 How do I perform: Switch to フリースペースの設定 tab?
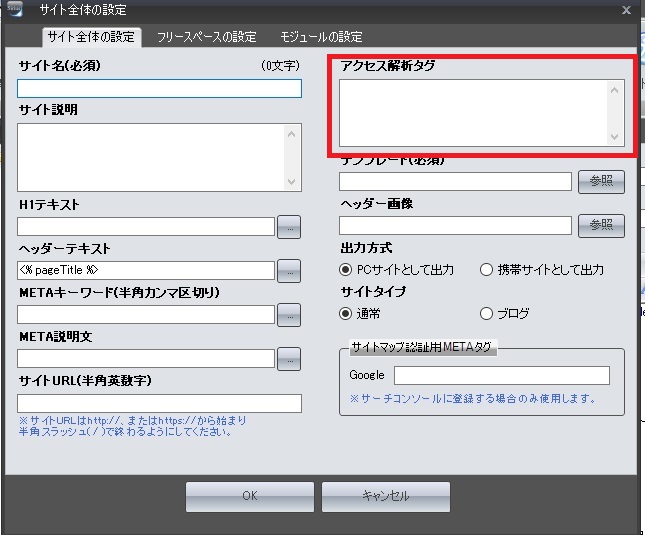tap(206, 37)
